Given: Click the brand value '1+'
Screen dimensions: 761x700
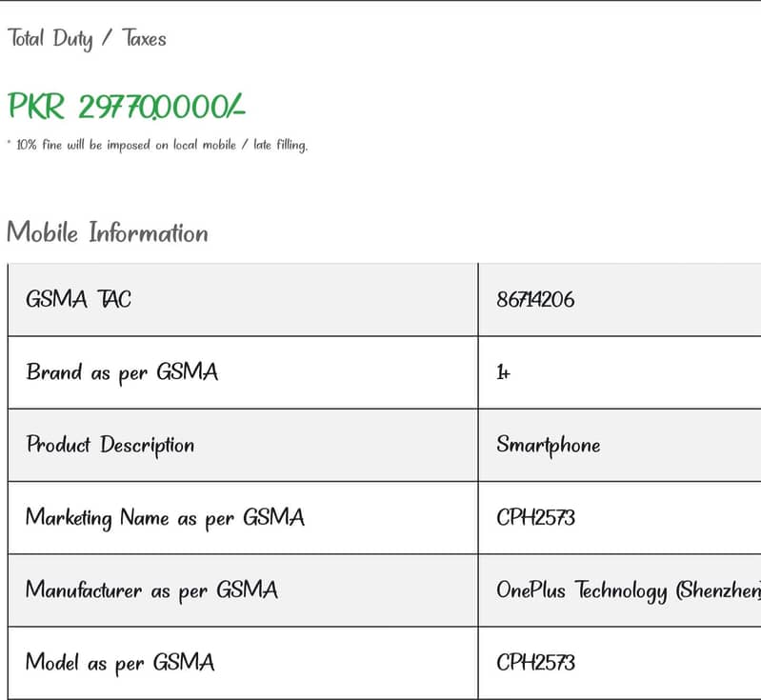Looking at the screenshot, I should (503, 372).
